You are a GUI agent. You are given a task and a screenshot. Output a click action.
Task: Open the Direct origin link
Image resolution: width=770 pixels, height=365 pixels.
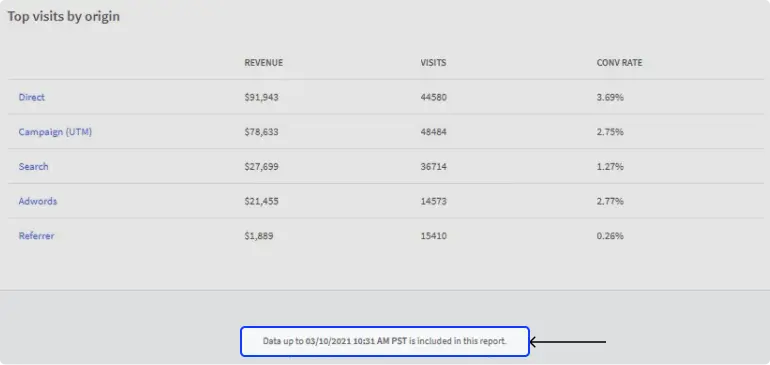pos(31,97)
